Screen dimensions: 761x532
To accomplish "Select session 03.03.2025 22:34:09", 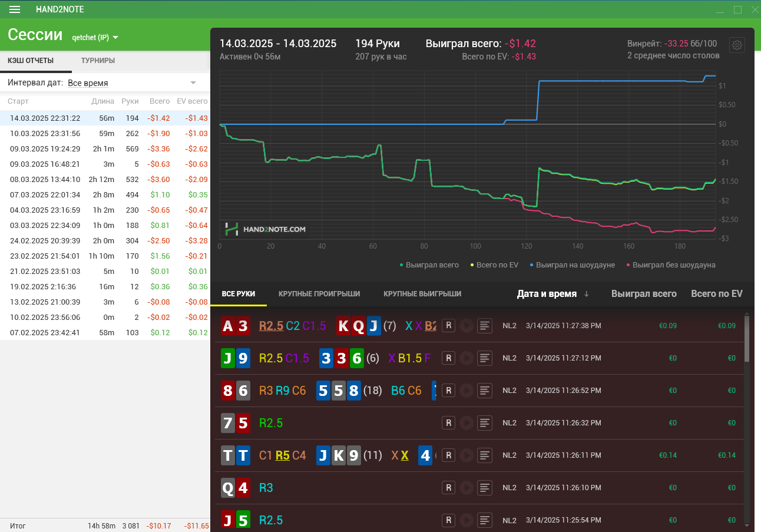I will coord(105,225).
